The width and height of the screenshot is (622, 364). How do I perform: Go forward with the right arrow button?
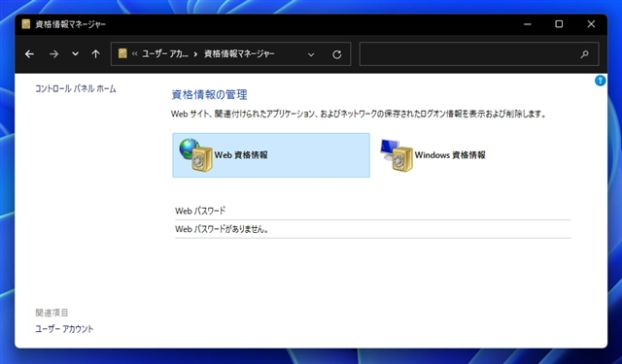54,53
